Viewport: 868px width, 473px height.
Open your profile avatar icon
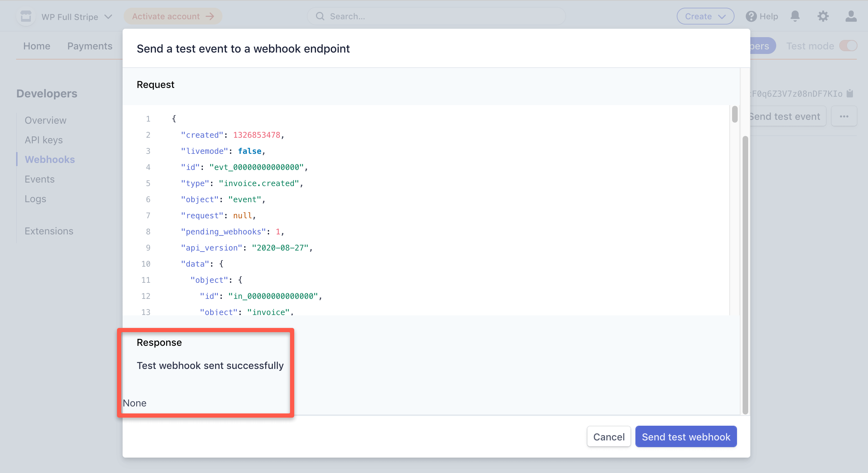pyautogui.click(x=851, y=16)
